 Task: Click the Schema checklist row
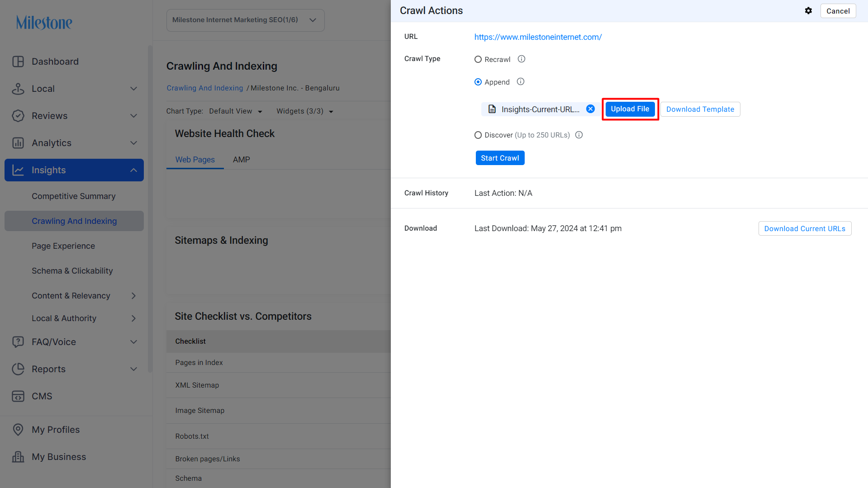coord(279,479)
